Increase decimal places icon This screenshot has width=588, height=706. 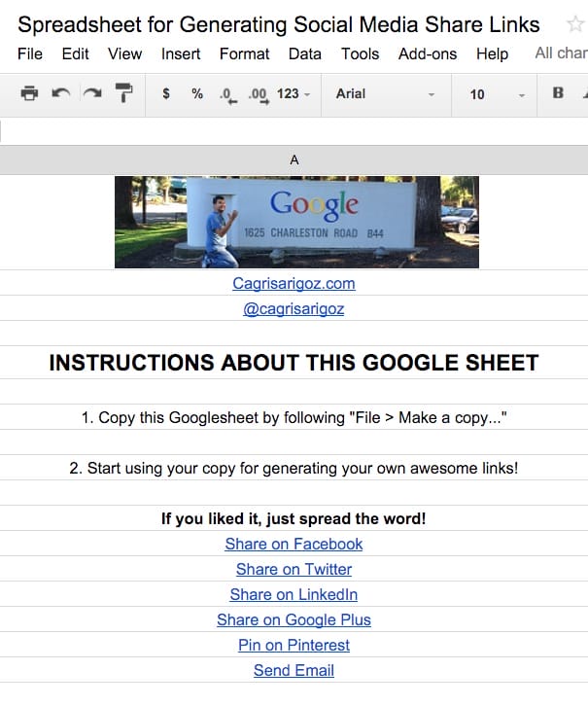259,94
